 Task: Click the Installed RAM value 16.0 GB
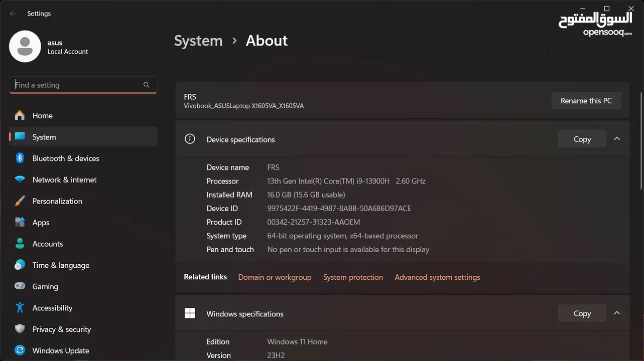(306, 195)
